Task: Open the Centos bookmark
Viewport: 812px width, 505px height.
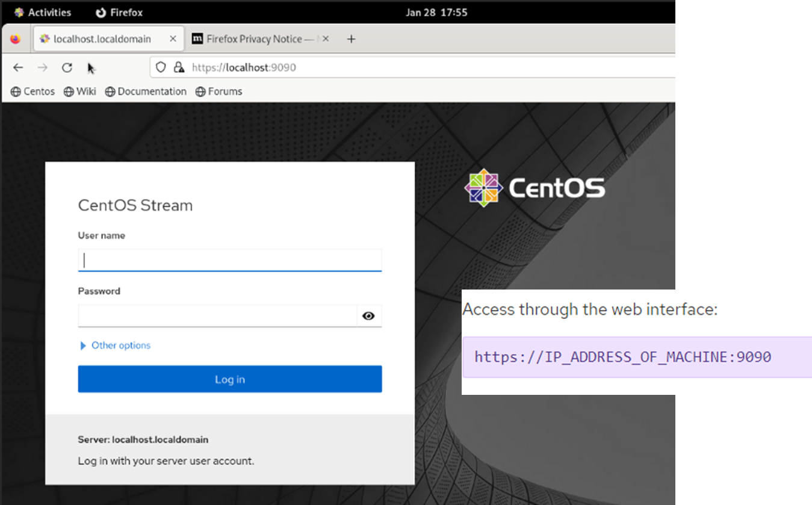Action: 33,91
